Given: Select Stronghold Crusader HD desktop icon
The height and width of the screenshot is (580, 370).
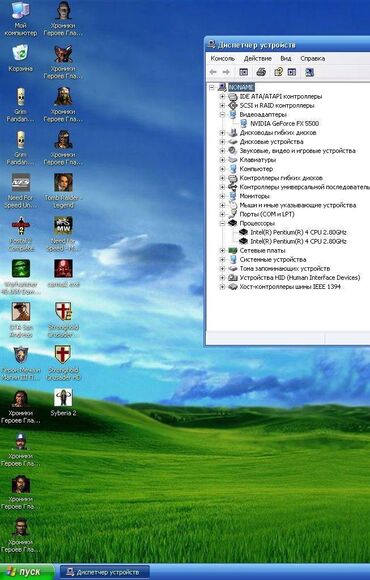Looking at the screenshot, I should [63, 363].
